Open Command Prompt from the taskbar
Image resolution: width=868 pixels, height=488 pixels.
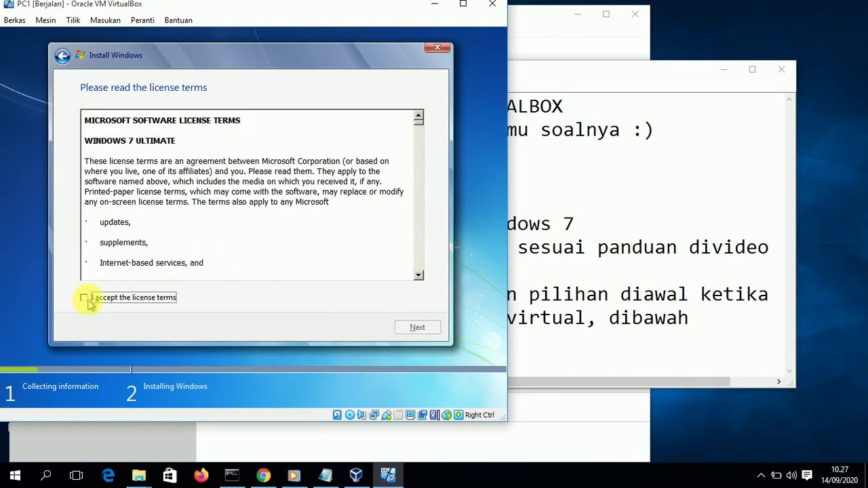pos(232,475)
